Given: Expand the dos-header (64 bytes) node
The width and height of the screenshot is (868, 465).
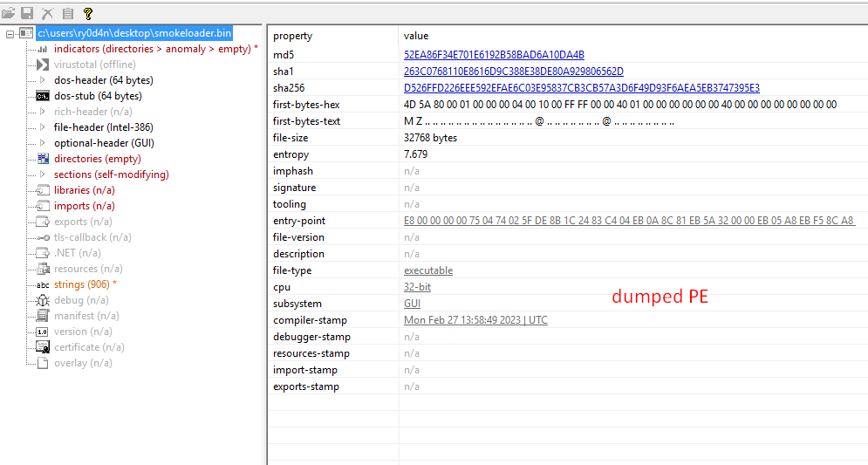Looking at the screenshot, I should (43, 80).
